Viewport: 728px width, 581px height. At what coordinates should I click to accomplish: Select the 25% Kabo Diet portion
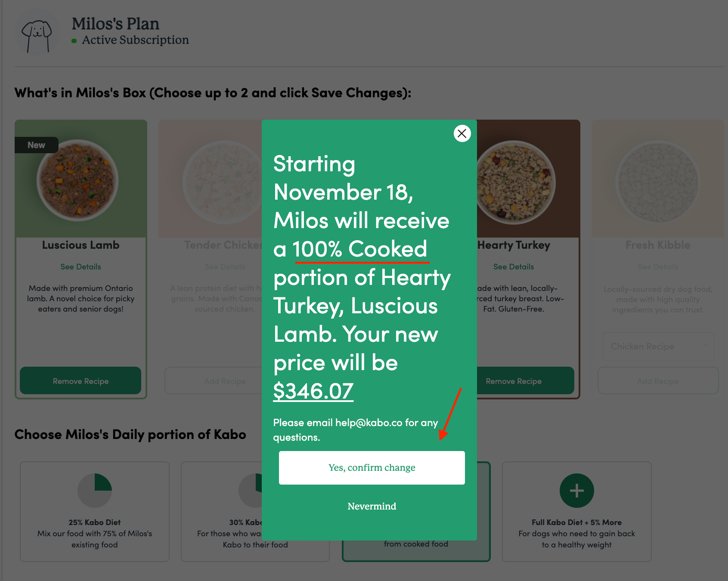tap(95, 511)
